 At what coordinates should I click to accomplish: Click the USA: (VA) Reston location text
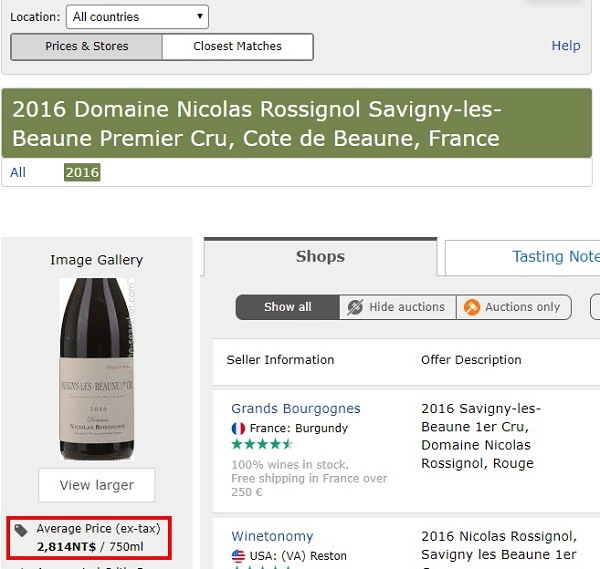[x=298, y=556]
